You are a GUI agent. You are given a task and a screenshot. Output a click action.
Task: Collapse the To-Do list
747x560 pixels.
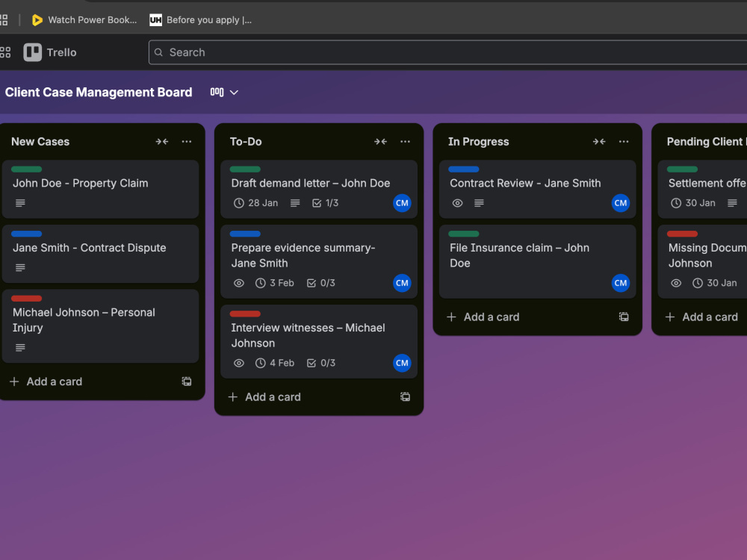(x=380, y=141)
